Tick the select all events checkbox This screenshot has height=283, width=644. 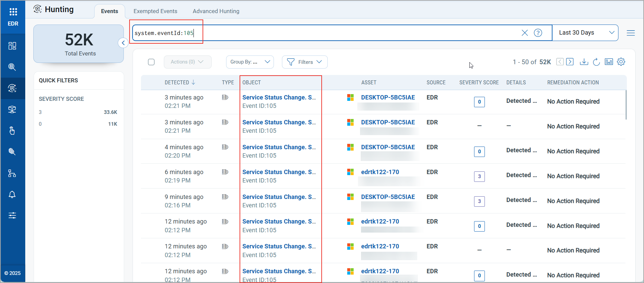click(x=151, y=62)
